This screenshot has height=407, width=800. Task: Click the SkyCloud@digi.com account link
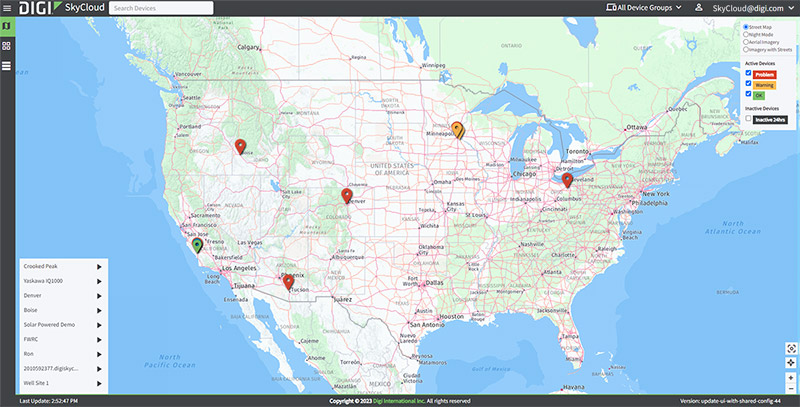[747, 8]
